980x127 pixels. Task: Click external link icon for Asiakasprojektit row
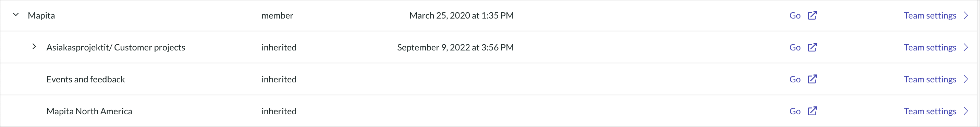coord(812,47)
